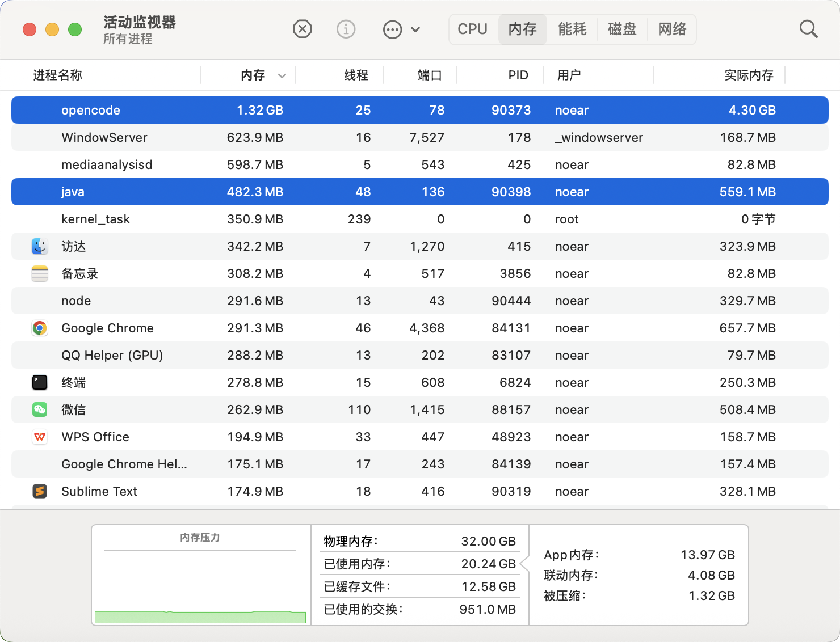Open the 磁盘 tab
Screen dimensions: 840x642
click(x=622, y=29)
